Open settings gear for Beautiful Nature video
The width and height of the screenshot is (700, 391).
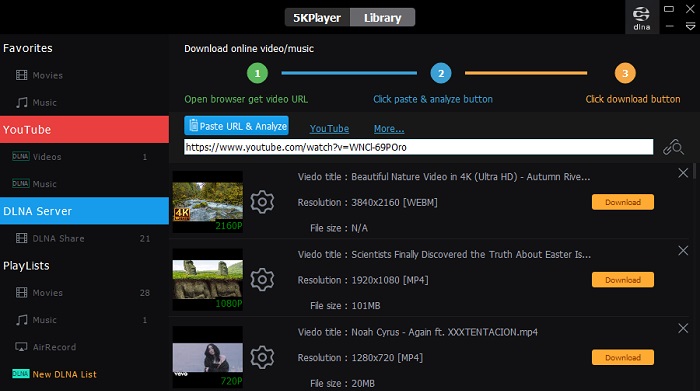point(262,202)
